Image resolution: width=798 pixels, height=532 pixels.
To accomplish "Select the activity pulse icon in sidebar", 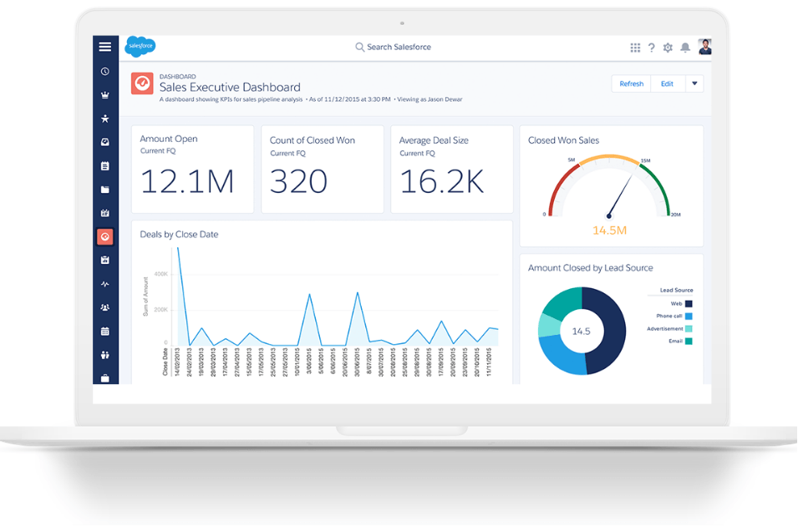I will (105, 283).
